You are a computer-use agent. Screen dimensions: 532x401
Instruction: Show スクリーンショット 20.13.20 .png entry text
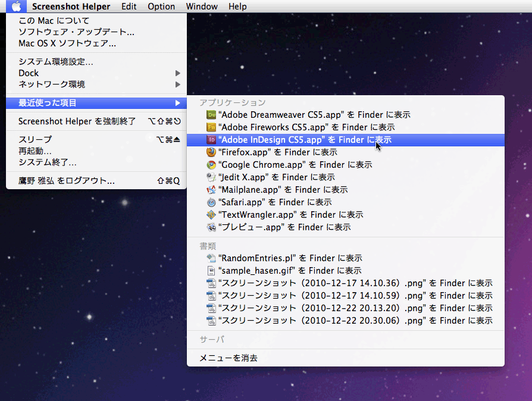click(355, 308)
